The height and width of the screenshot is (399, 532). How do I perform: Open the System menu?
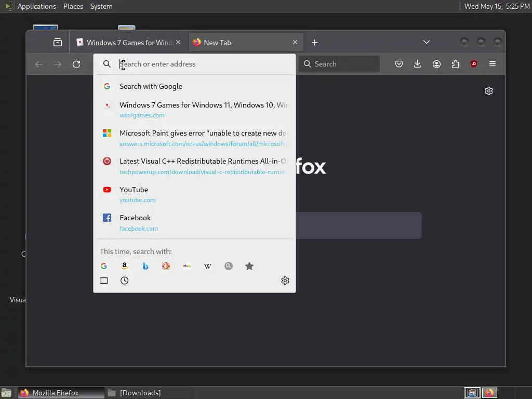click(101, 6)
